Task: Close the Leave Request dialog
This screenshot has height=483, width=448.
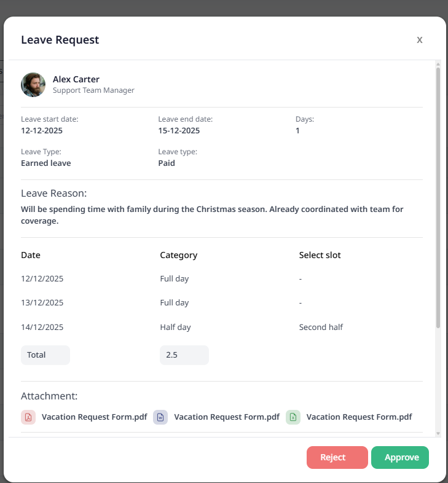Action: [x=420, y=40]
